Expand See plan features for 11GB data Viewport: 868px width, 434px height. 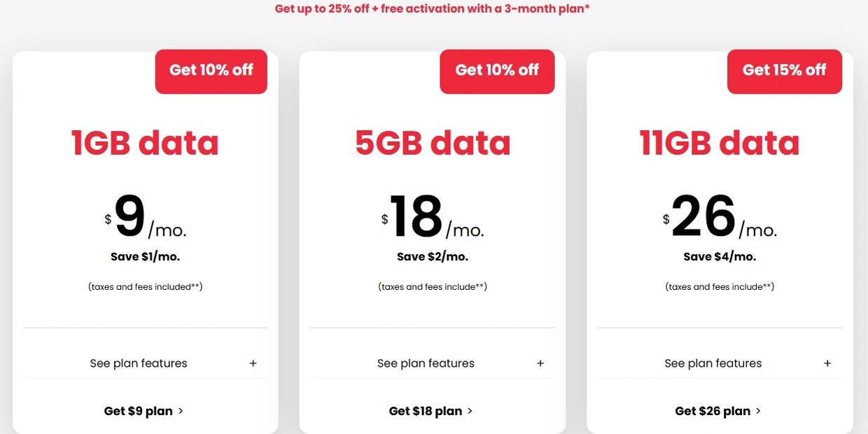point(713,363)
